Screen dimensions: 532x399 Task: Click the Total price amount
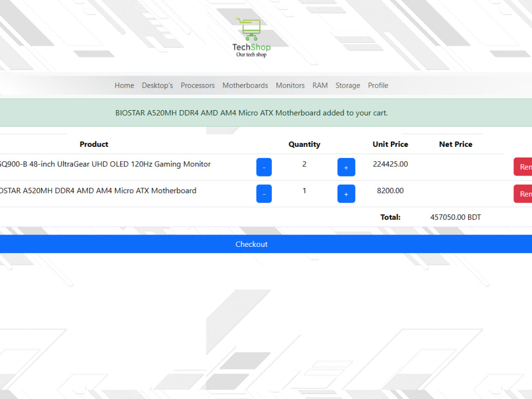tap(455, 217)
